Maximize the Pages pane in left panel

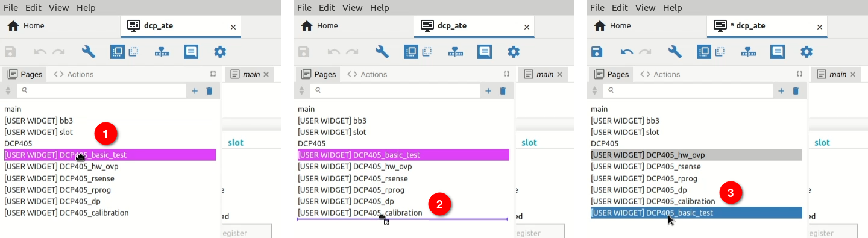(x=213, y=74)
